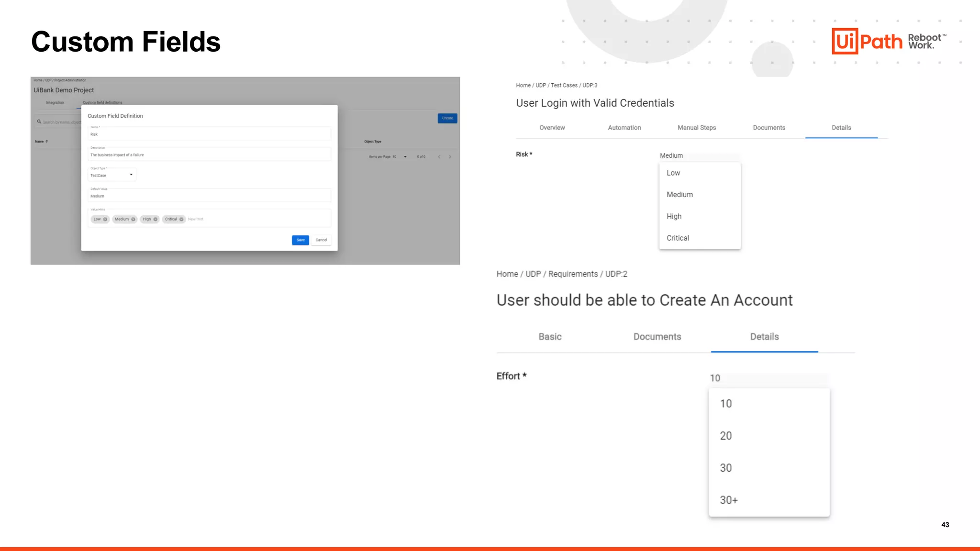The image size is (980, 551).
Task: Choose 30+ in the Effort dropdown list
Action: (x=729, y=500)
